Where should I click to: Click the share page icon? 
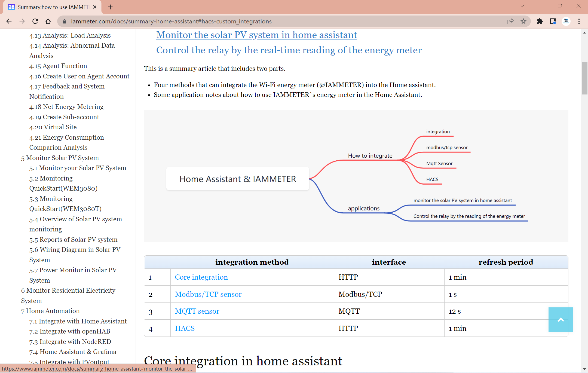tap(510, 21)
